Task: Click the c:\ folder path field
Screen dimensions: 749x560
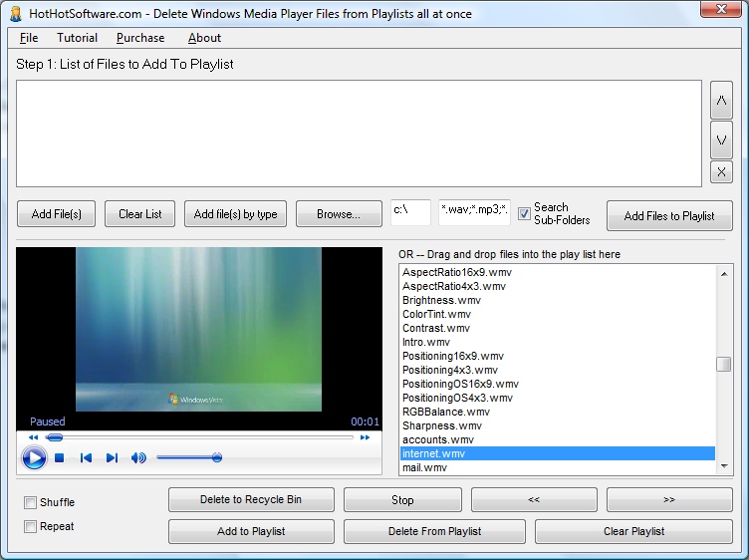Action: point(410,212)
